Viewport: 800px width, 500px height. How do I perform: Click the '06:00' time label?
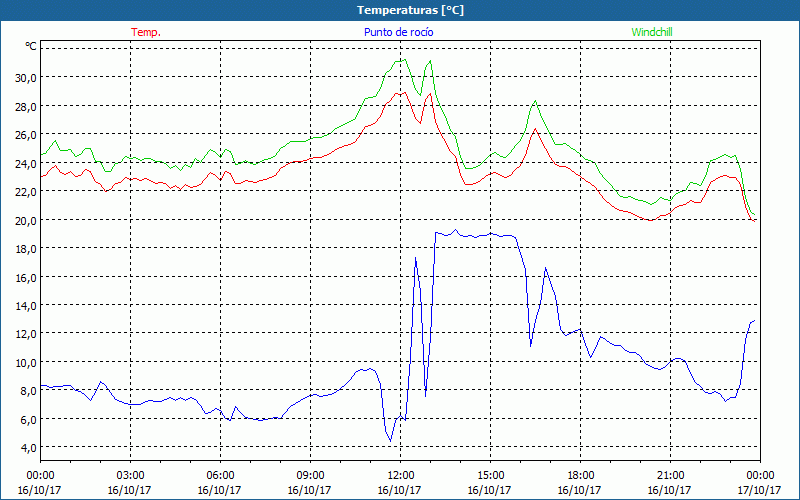[220, 476]
